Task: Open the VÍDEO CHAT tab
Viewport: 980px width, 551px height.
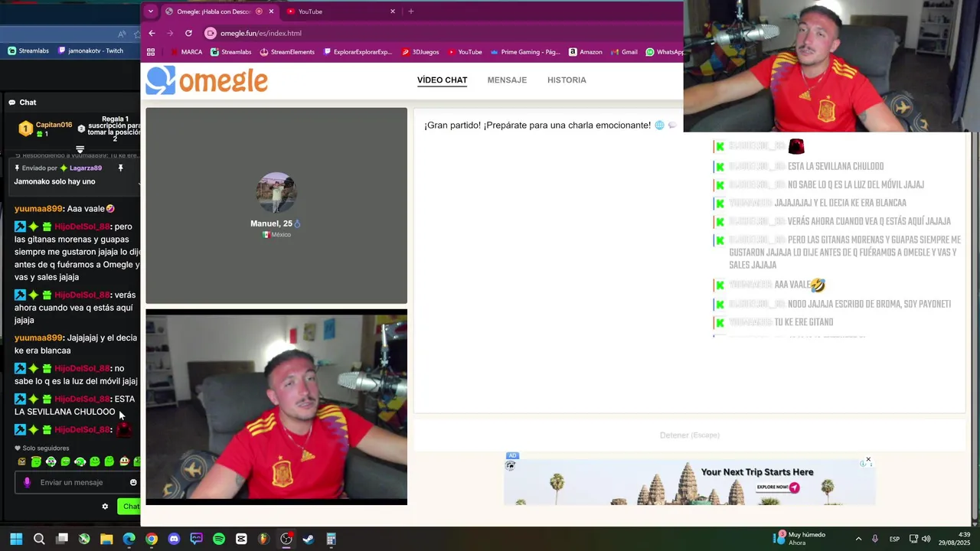Action: [x=442, y=80]
